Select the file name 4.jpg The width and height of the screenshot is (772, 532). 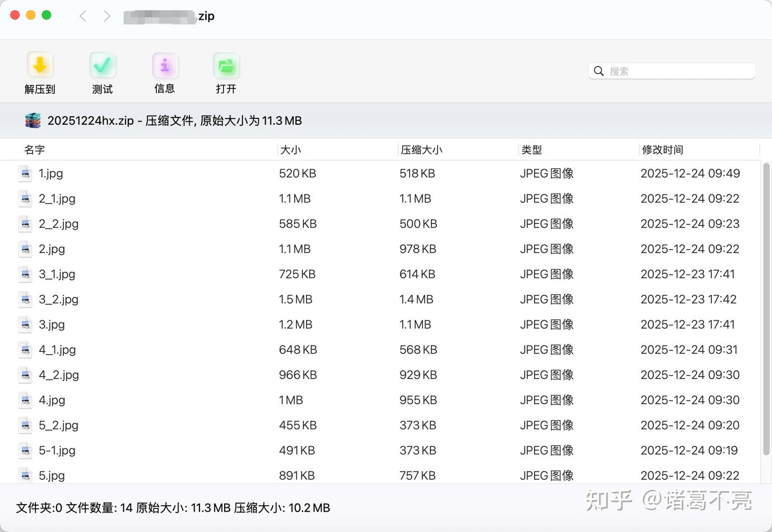(52, 400)
